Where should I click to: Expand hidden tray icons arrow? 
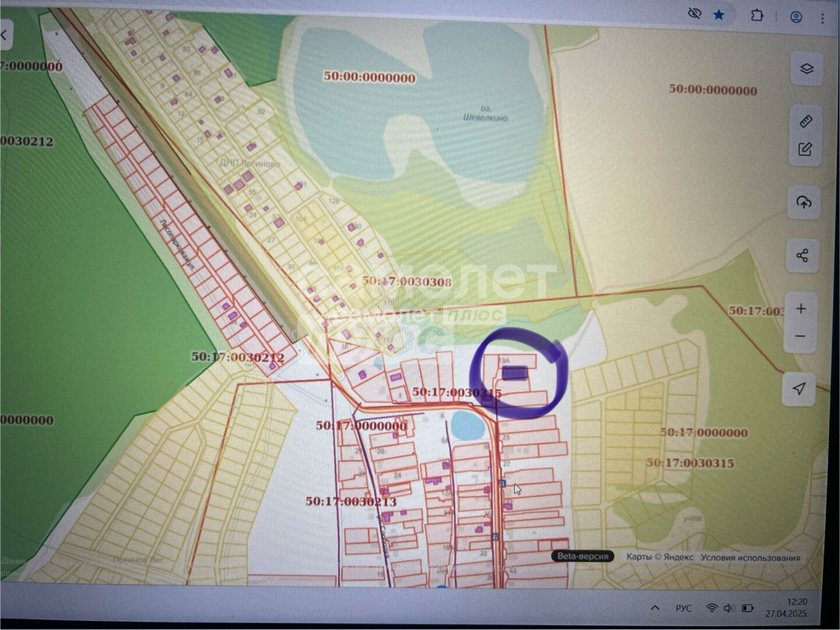click(655, 608)
